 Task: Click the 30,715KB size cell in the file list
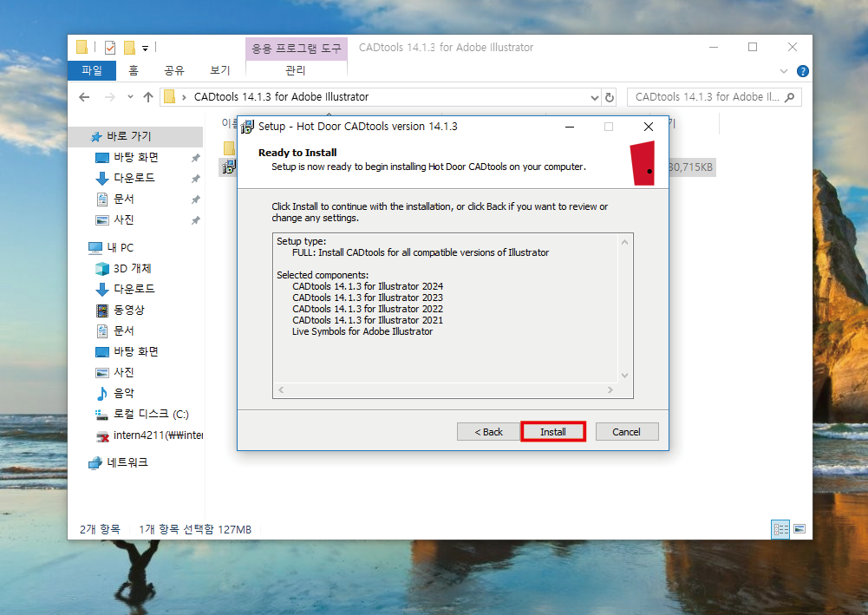(691, 167)
